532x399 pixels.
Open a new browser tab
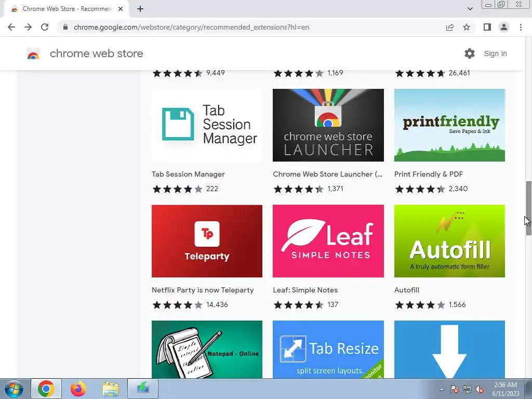pyautogui.click(x=140, y=9)
